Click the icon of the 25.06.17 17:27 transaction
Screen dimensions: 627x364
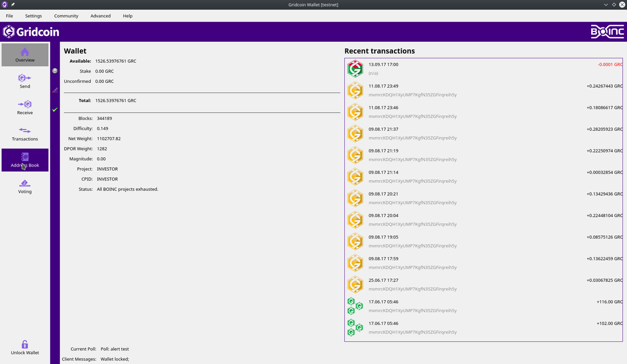click(355, 284)
